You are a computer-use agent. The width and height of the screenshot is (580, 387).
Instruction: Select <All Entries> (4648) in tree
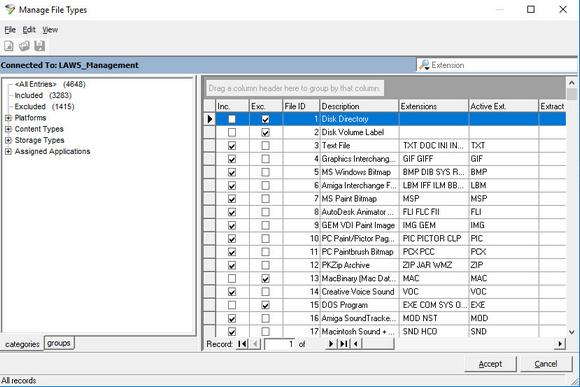tap(50, 84)
